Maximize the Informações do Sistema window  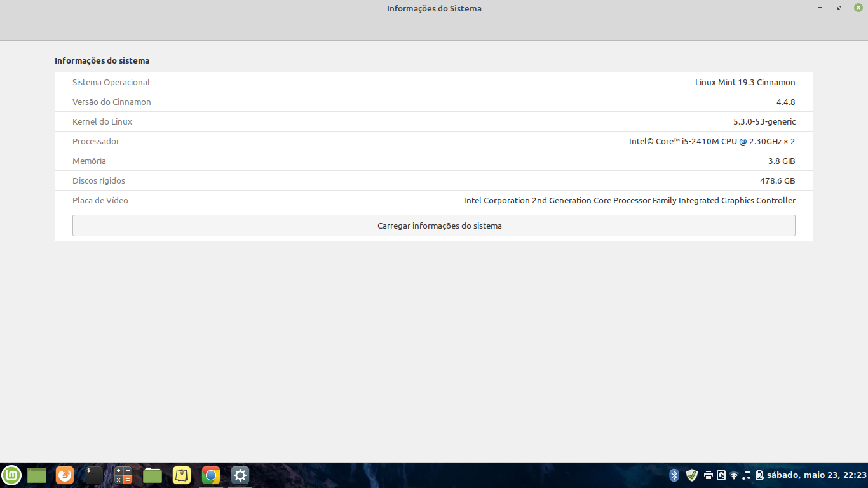[839, 8]
